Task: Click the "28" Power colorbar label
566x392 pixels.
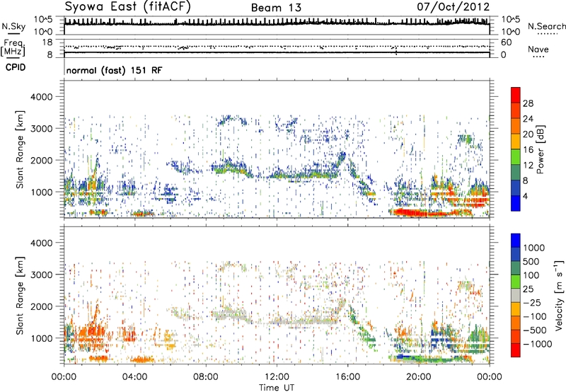Action: 528,103
